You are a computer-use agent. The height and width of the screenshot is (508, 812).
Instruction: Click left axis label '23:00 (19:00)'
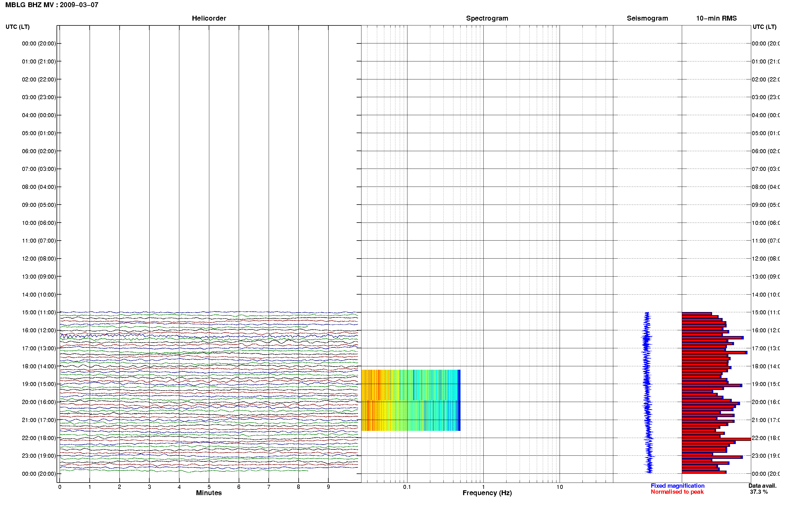click(39, 456)
